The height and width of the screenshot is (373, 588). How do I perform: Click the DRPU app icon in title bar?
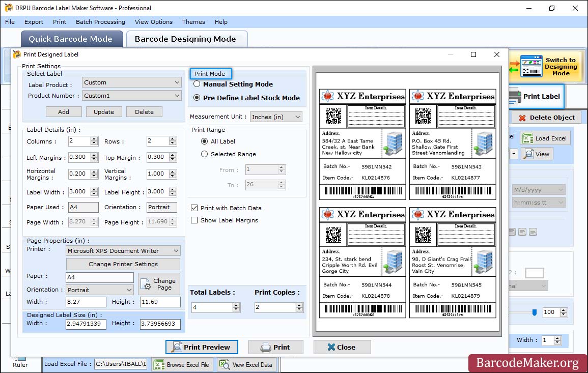[x=8, y=8]
